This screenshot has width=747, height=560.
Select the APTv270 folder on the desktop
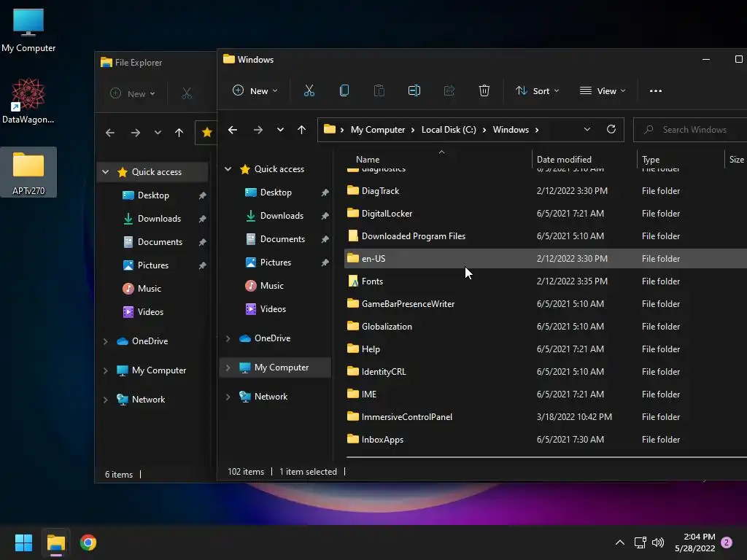28,172
